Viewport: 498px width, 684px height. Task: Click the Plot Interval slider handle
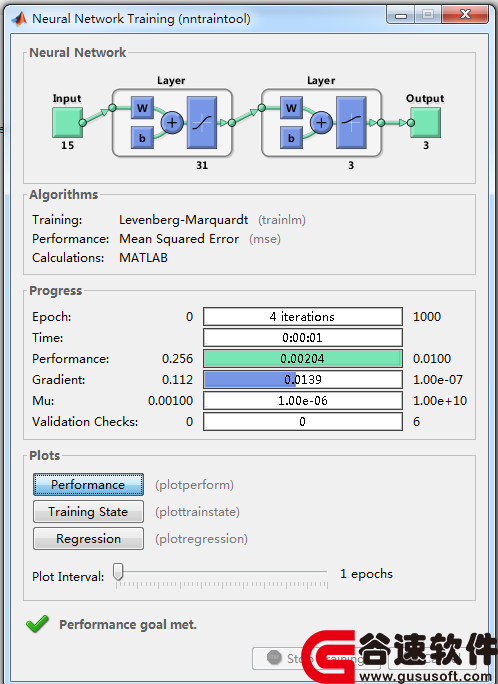[118, 571]
